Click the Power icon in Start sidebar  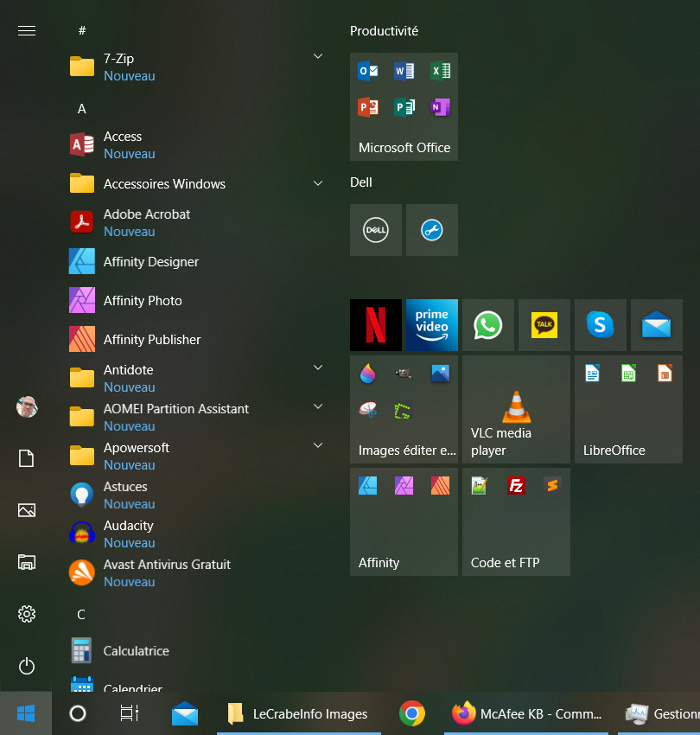[x=27, y=666]
